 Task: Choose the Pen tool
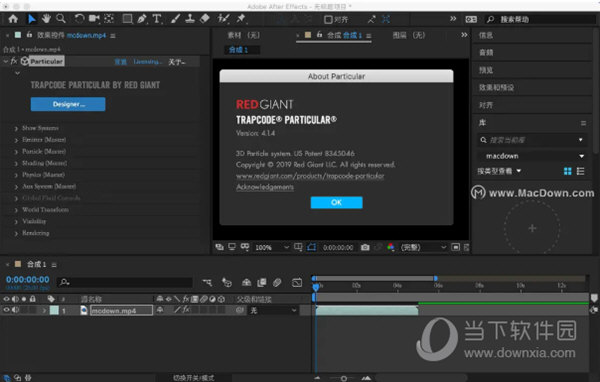coord(142,18)
